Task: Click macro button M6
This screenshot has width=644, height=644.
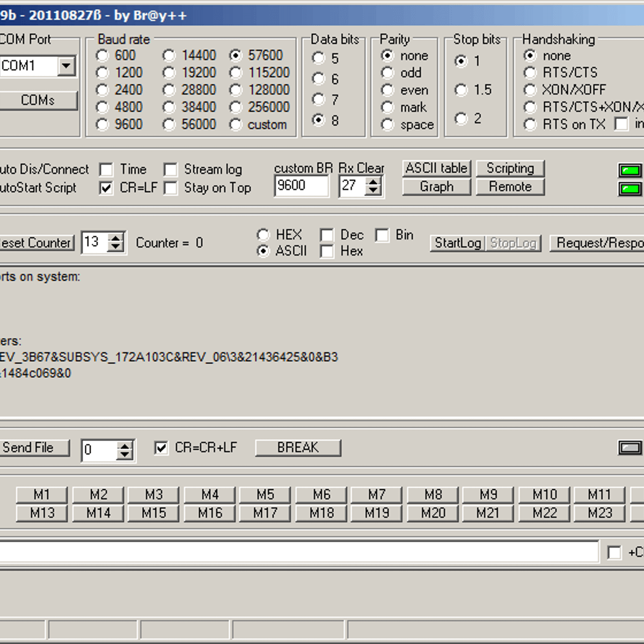Action: pos(321,494)
